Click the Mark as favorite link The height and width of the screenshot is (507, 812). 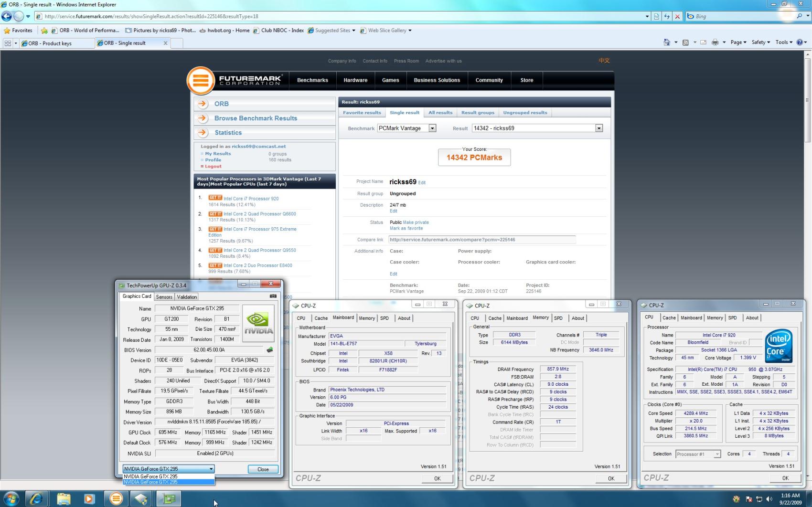(406, 228)
